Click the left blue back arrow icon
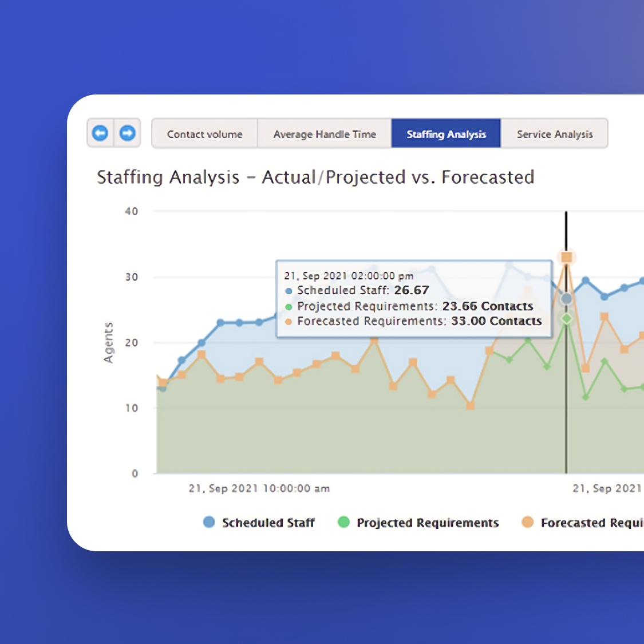Image resolution: width=644 pixels, height=644 pixels. [x=100, y=133]
